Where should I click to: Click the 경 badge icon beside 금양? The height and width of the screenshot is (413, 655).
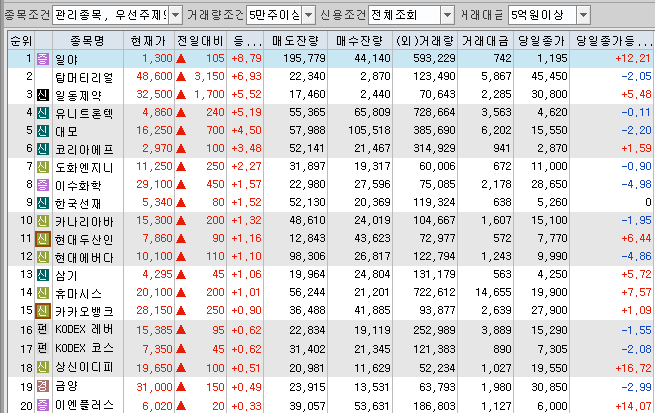point(43,385)
